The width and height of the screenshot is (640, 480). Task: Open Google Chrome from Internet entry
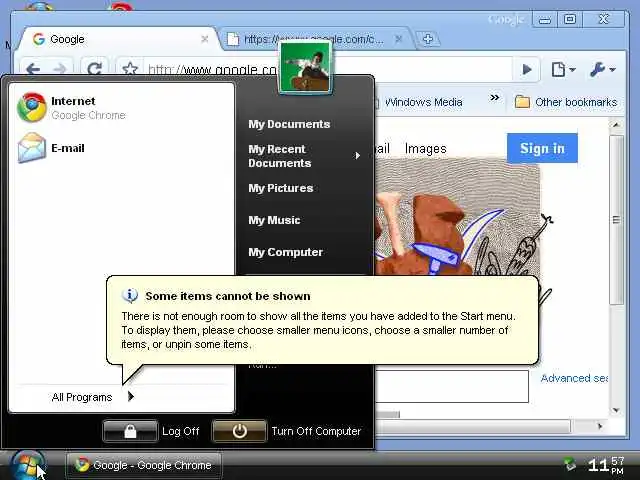click(71, 107)
